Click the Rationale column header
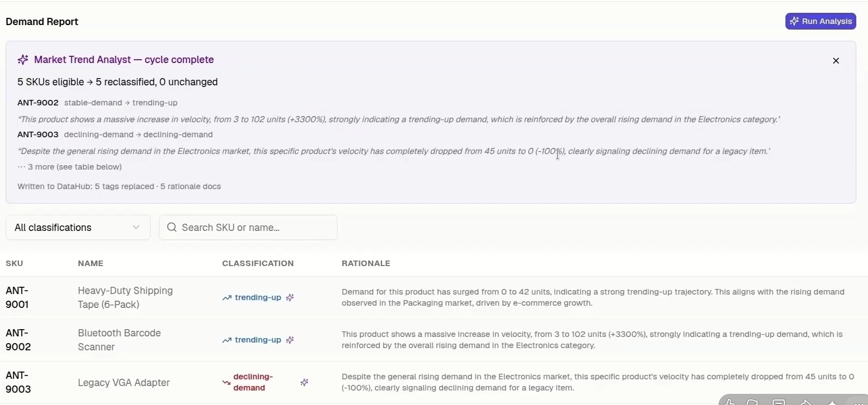 point(366,263)
